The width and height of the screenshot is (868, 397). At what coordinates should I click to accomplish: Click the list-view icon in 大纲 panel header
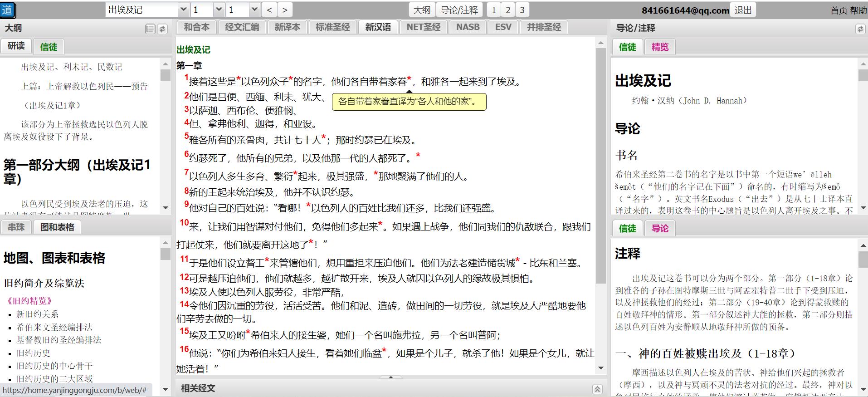150,29
